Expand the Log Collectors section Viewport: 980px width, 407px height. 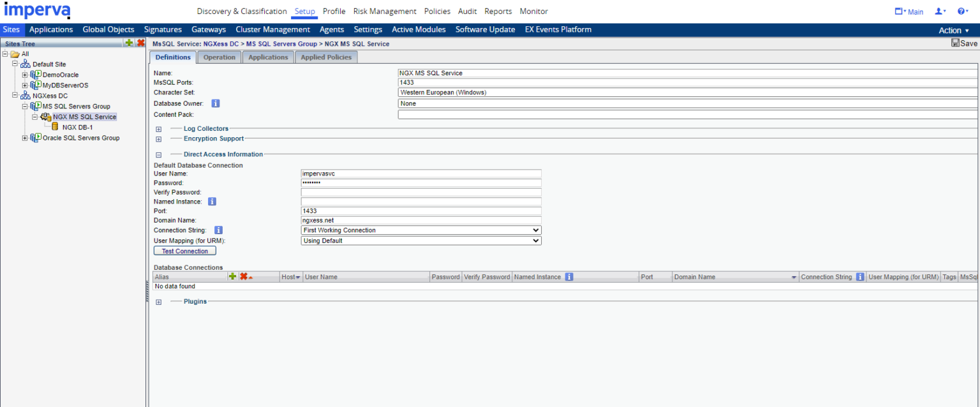click(158, 129)
